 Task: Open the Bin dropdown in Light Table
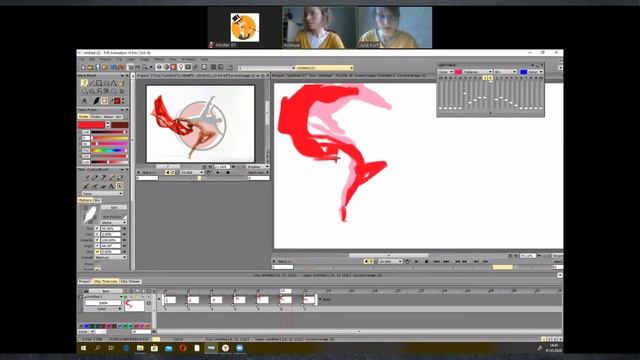(506, 72)
